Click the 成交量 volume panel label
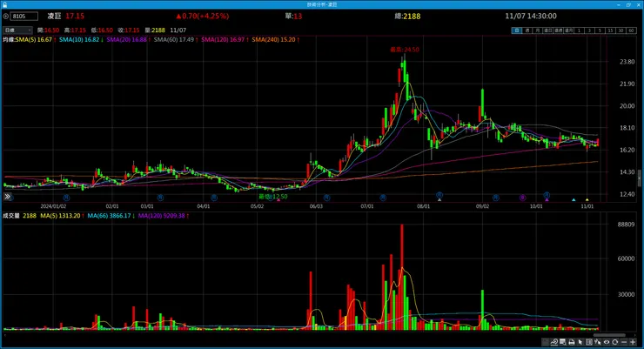 [x=11, y=216]
